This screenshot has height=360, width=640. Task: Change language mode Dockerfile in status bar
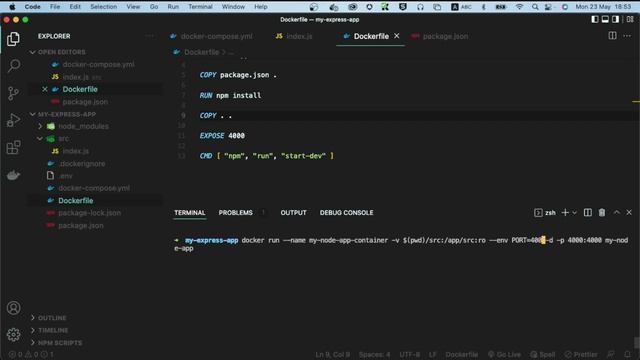tap(462, 354)
